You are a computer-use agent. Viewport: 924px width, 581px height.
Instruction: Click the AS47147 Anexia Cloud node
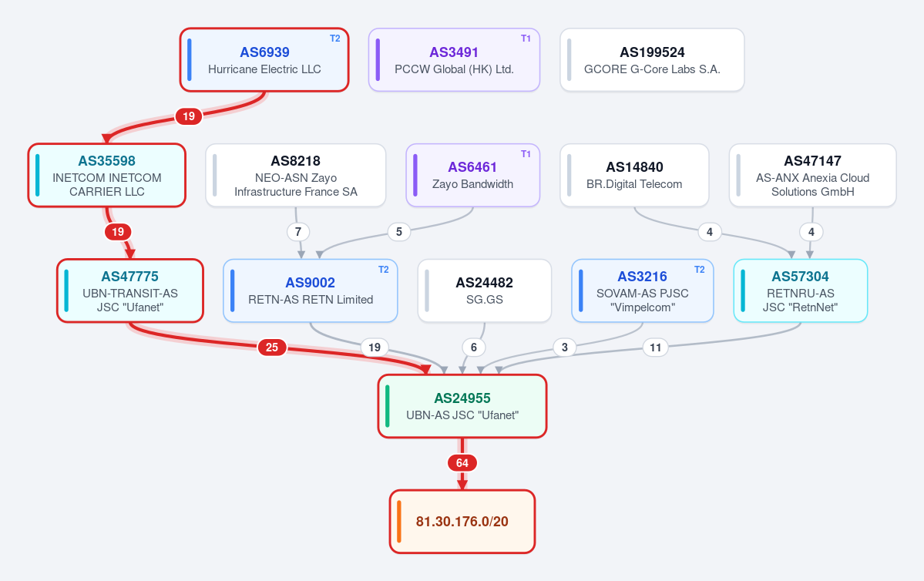tap(812, 176)
